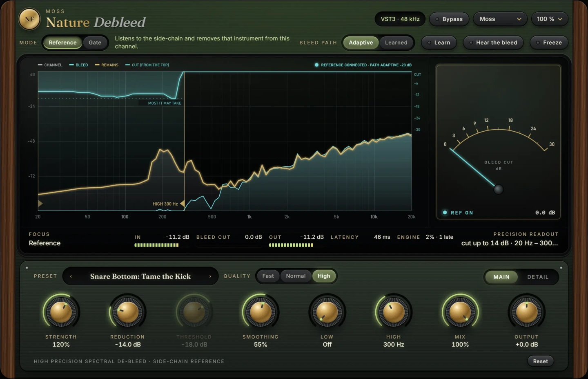This screenshot has width=588, height=379.
Task: Open the 100 % zoom dropdown
Action: 550,19
